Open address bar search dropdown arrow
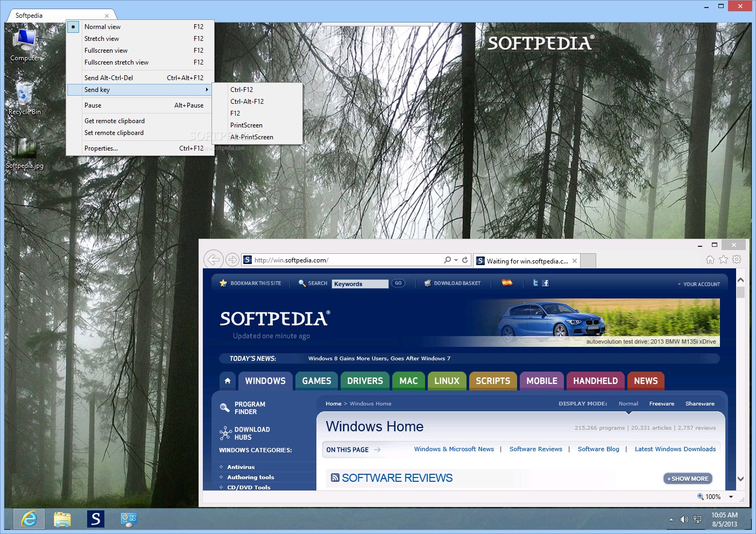The image size is (756, 534). click(x=456, y=260)
